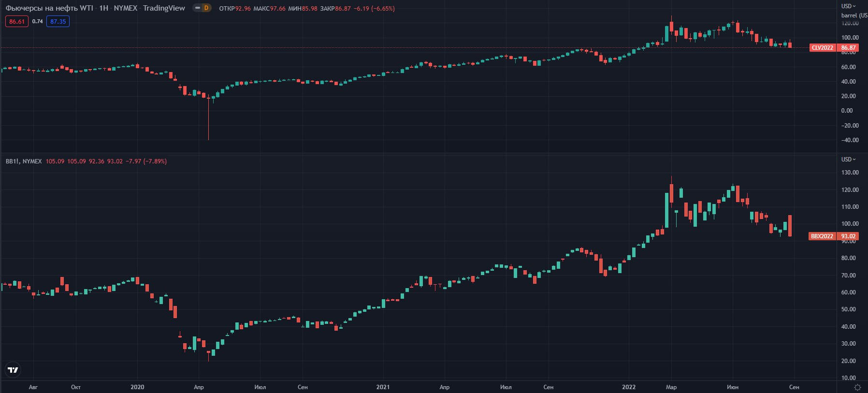This screenshot has width=868, height=393.
Task: Open chart settings gear icon
Action: tap(857, 387)
